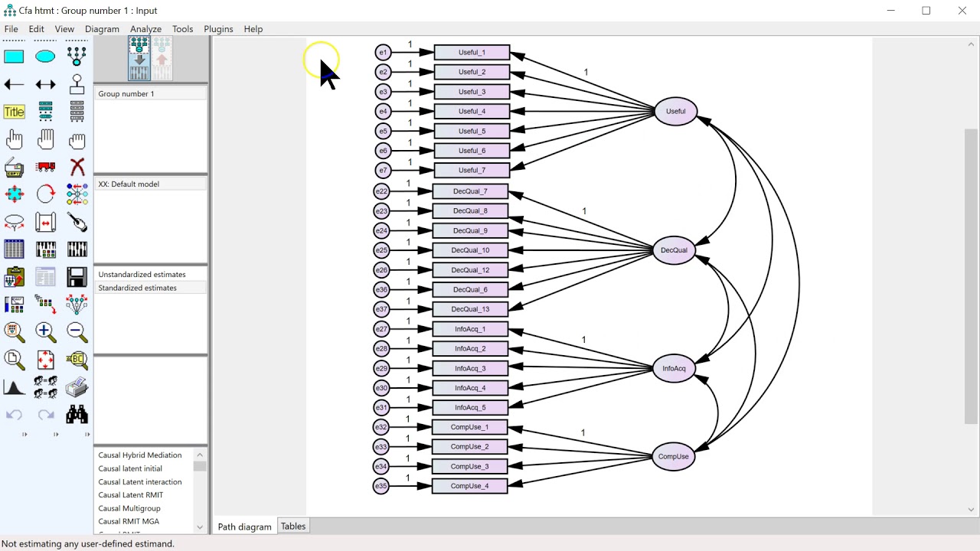Screen dimensions: 980x551
Task: Click the Zoom in plus magnifier
Action: pyautogui.click(x=45, y=332)
